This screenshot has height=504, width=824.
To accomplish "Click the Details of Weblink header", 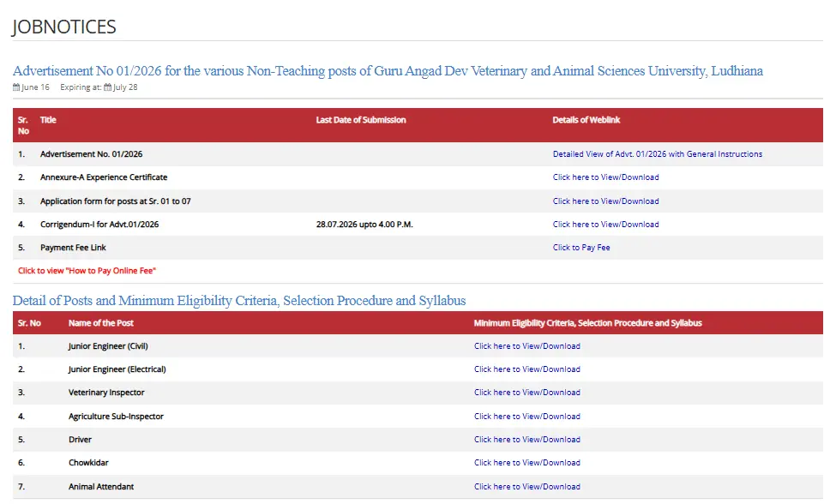I will point(586,120).
